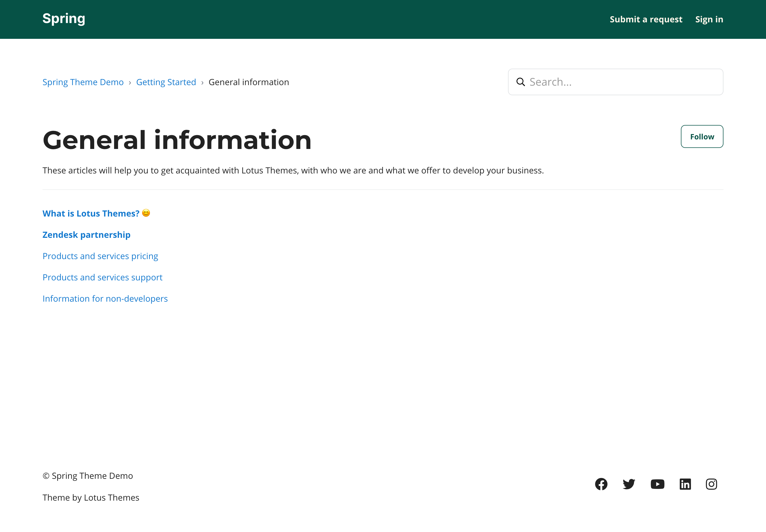Open What is Lotus Themes? article
Viewport: 766px width, 532px height.
tap(91, 213)
